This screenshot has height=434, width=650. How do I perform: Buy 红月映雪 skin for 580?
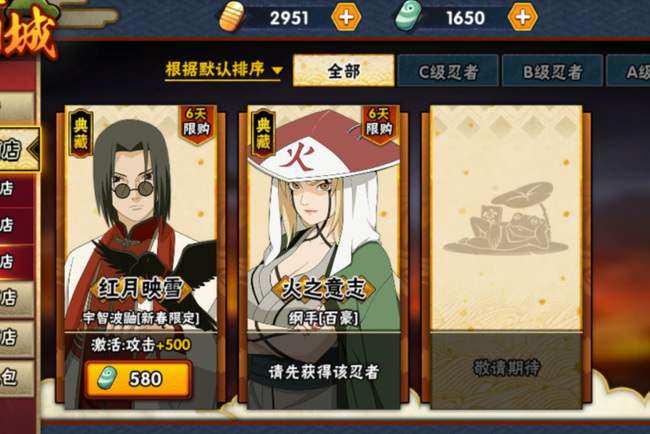pyautogui.click(x=139, y=378)
